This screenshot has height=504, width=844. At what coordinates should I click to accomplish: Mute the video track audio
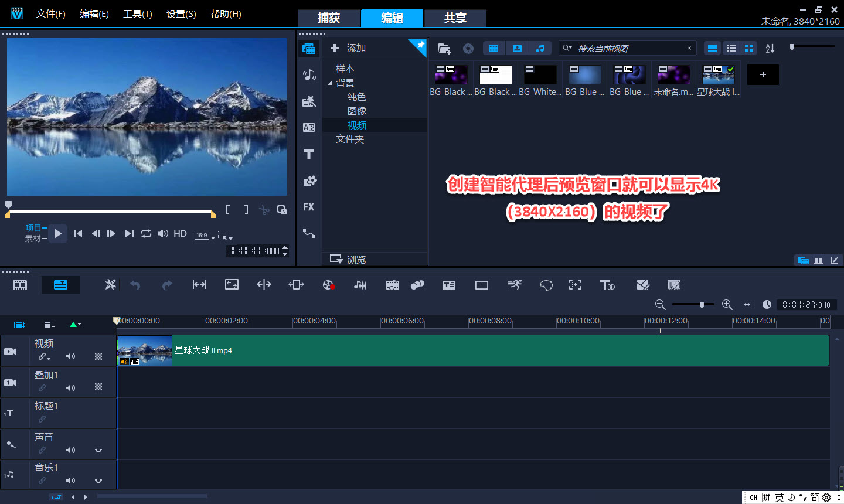point(70,356)
